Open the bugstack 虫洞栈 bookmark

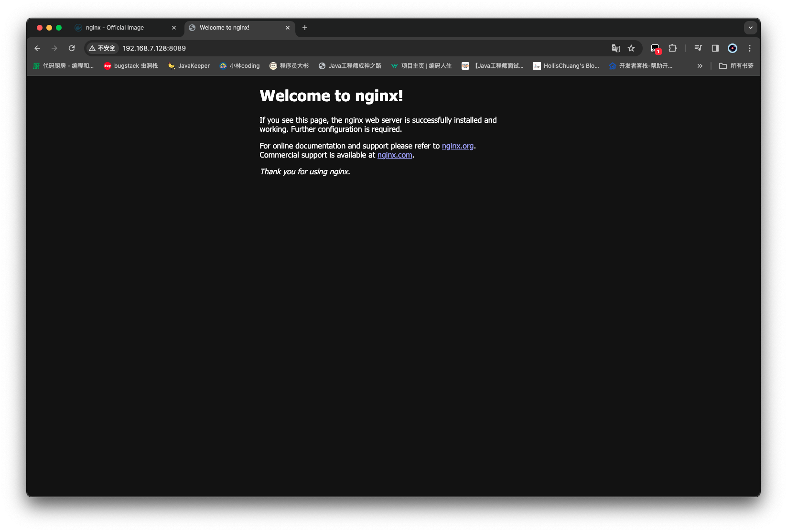point(131,66)
